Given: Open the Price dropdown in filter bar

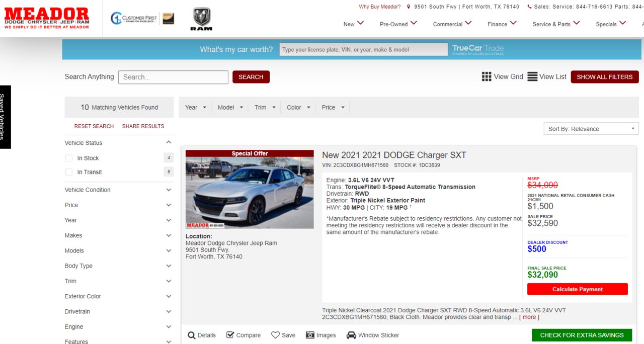Looking at the screenshot, I should tap(333, 107).
